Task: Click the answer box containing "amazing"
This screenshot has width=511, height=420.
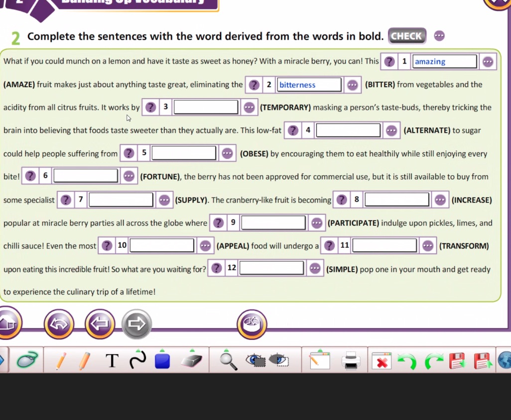Action: [445, 62]
